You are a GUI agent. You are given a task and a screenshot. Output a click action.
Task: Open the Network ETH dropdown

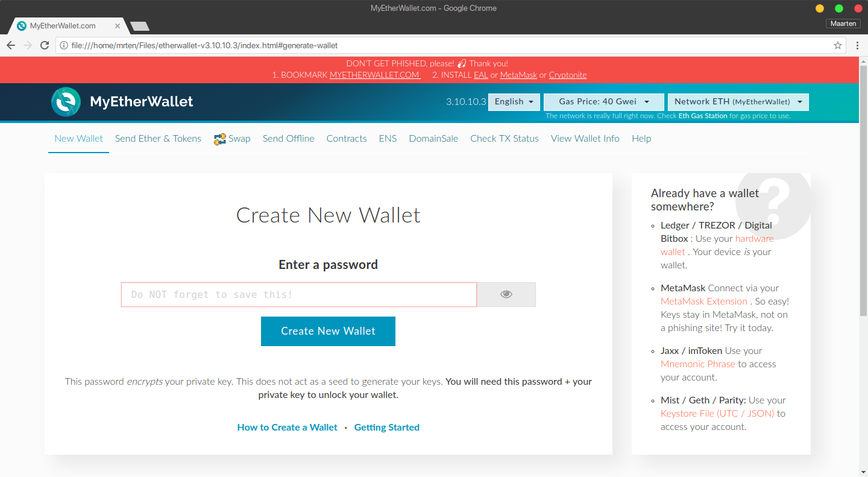tap(738, 102)
